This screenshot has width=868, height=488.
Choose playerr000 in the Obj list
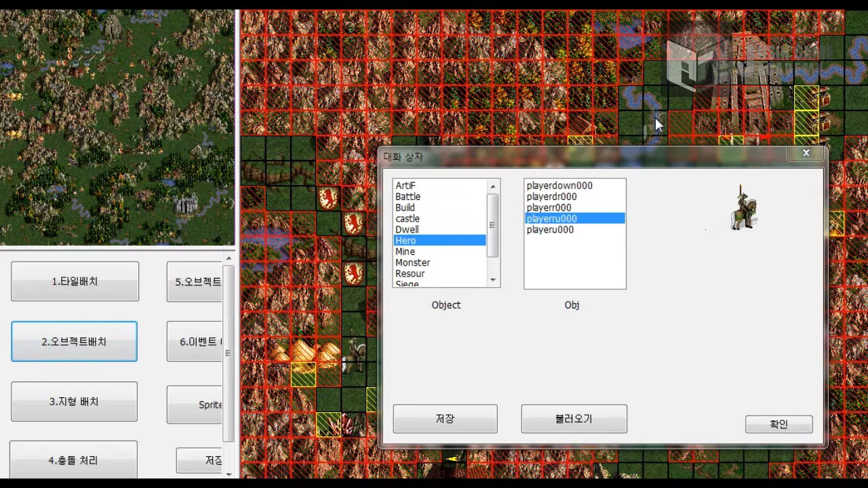point(575,207)
